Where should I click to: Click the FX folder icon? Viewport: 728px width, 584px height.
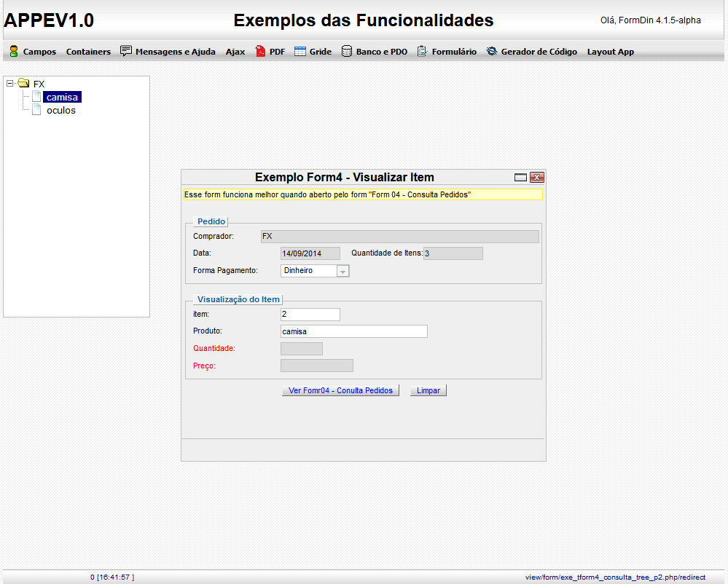[x=23, y=84]
